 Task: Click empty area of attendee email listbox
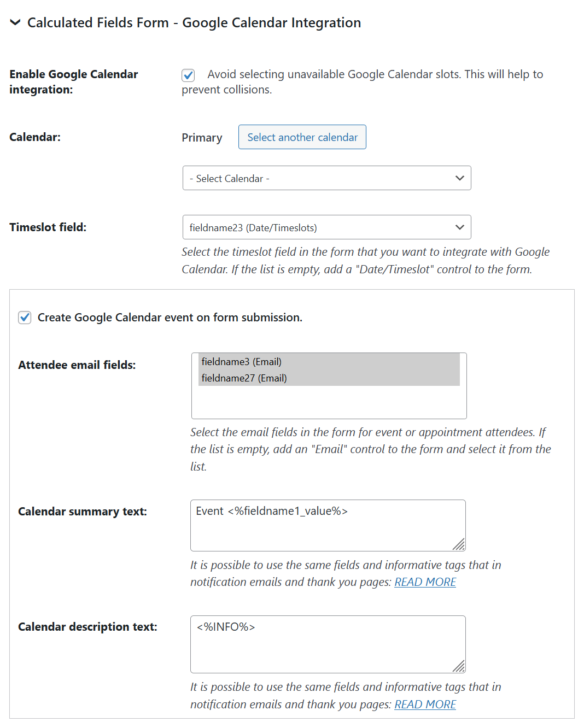328,402
